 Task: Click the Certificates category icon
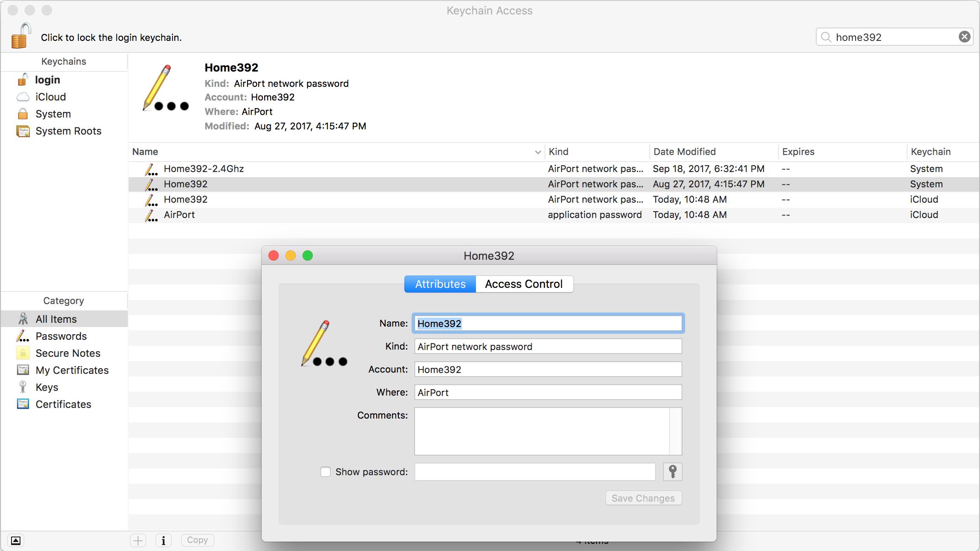pyautogui.click(x=23, y=404)
